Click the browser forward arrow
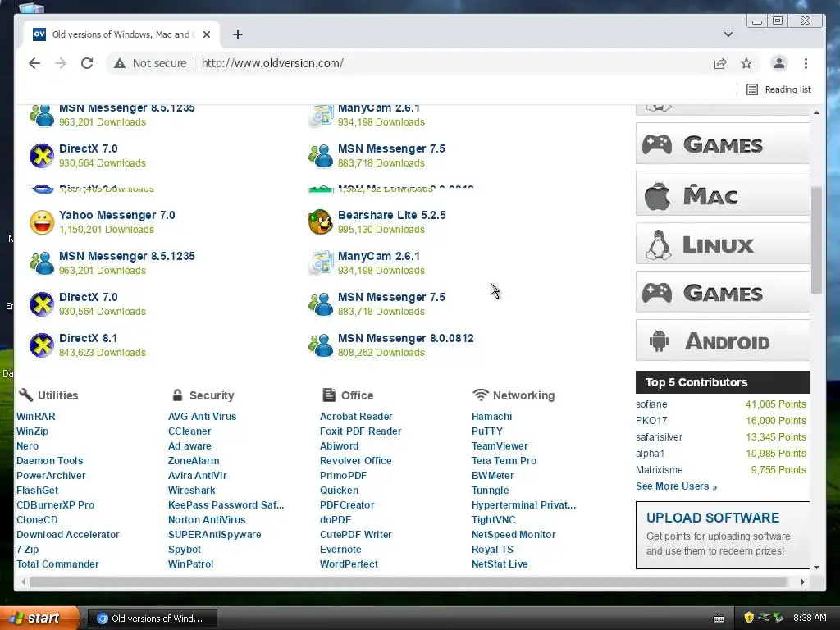840x630 pixels. click(61, 63)
